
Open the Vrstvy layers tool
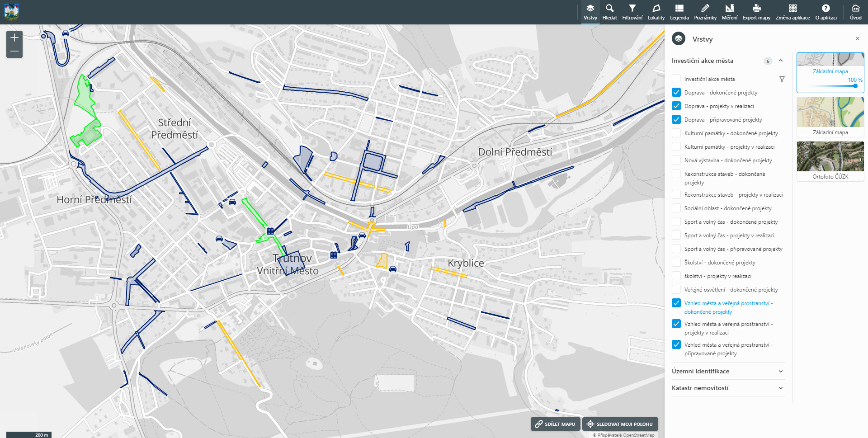(590, 12)
